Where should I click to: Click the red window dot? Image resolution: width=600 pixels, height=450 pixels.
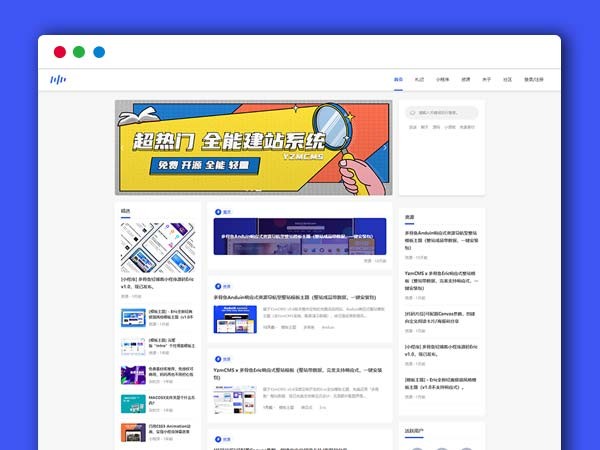click(x=59, y=52)
